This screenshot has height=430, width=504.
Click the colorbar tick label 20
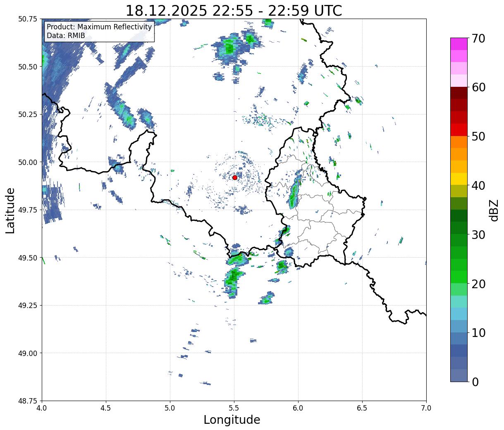coord(478,284)
